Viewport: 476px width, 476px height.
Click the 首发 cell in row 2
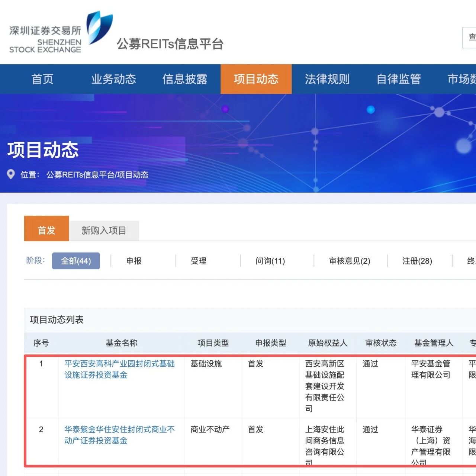tap(256, 430)
